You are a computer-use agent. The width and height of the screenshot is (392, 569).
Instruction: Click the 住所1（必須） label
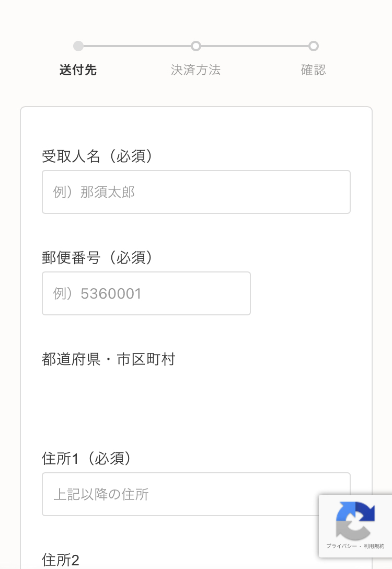(x=86, y=459)
